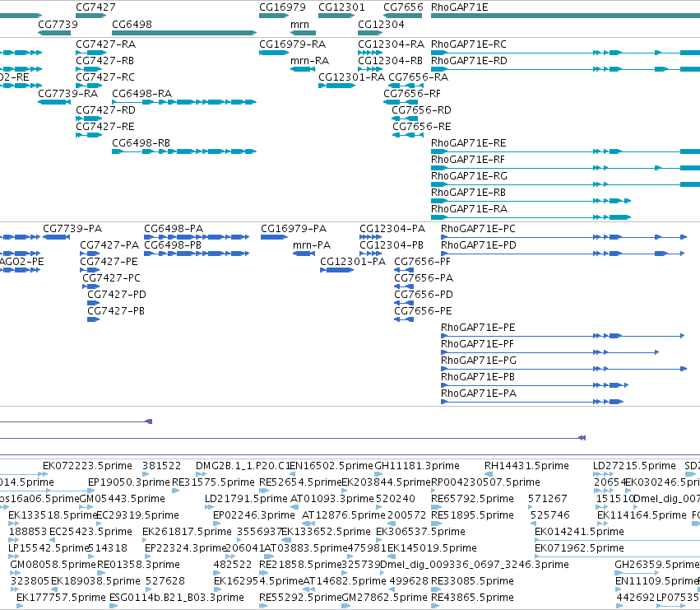
Task: Click EST GH26359.5prime
Action: pyautogui.click(x=656, y=565)
